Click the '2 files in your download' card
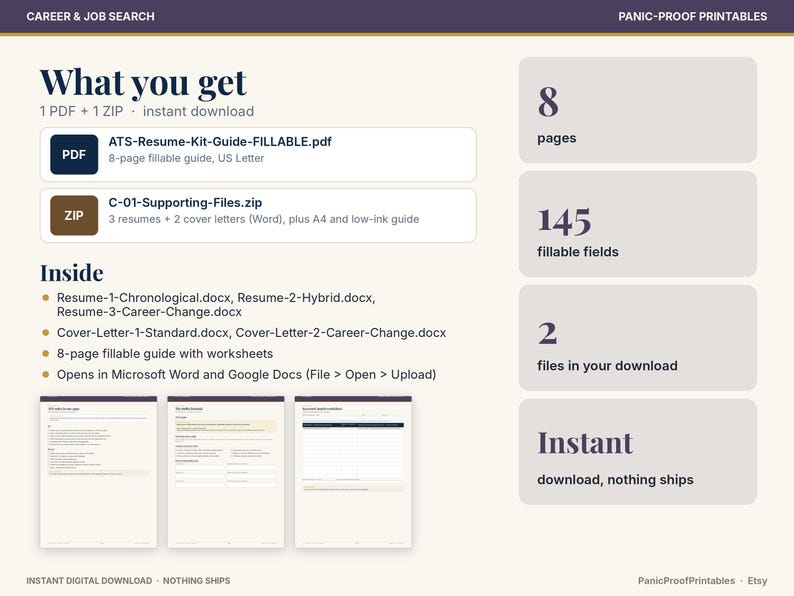This screenshot has height=596, width=794. [638, 338]
